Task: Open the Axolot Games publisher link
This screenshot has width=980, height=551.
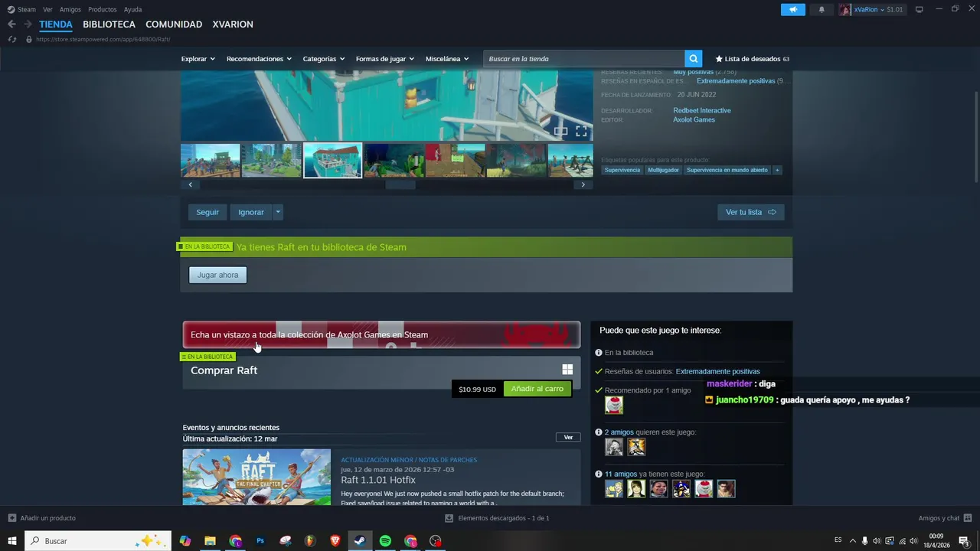Action: tap(694, 119)
